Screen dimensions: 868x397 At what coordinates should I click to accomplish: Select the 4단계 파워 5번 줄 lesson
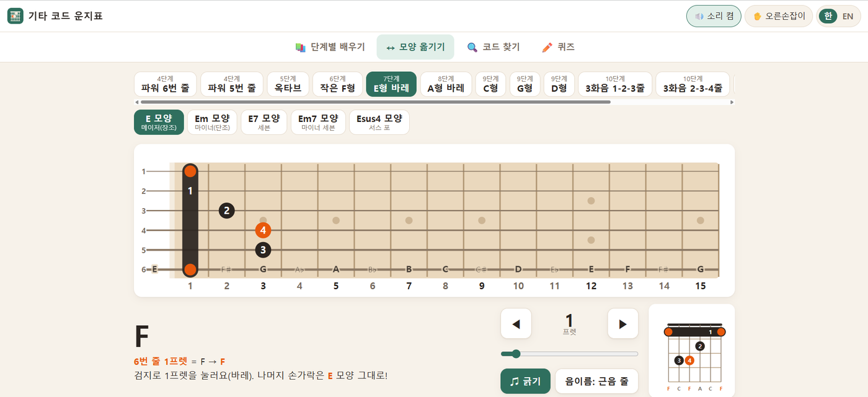(x=232, y=84)
